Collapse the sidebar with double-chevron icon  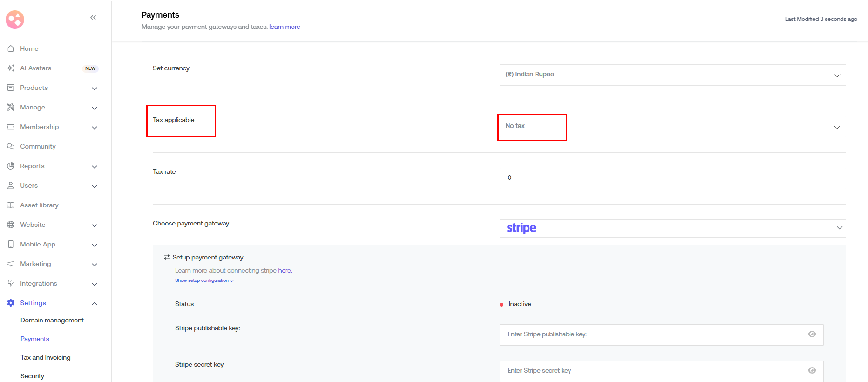point(93,18)
